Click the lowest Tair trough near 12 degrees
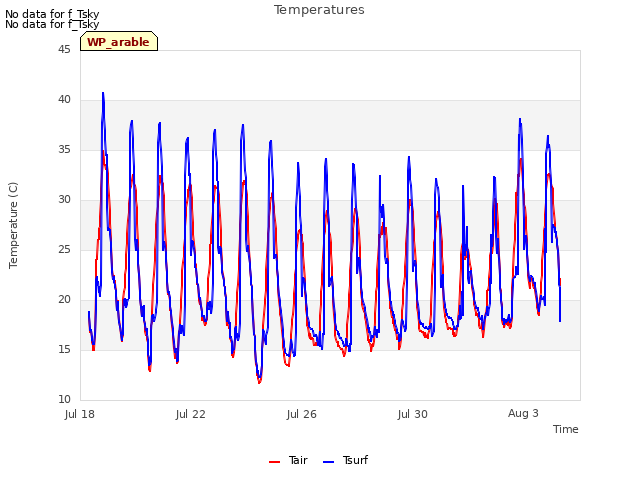The width and height of the screenshot is (640, 480). point(259,382)
